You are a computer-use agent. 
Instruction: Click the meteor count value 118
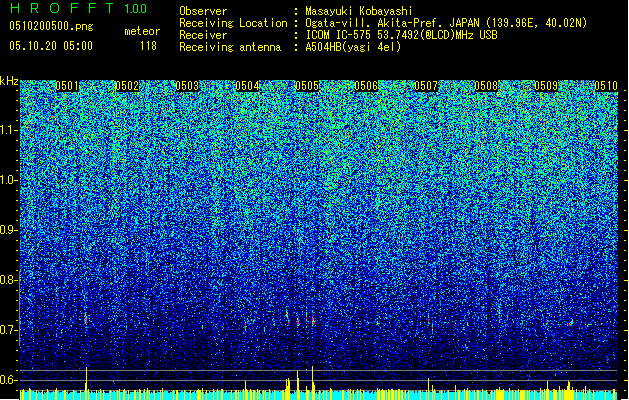[x=148, y=46]
